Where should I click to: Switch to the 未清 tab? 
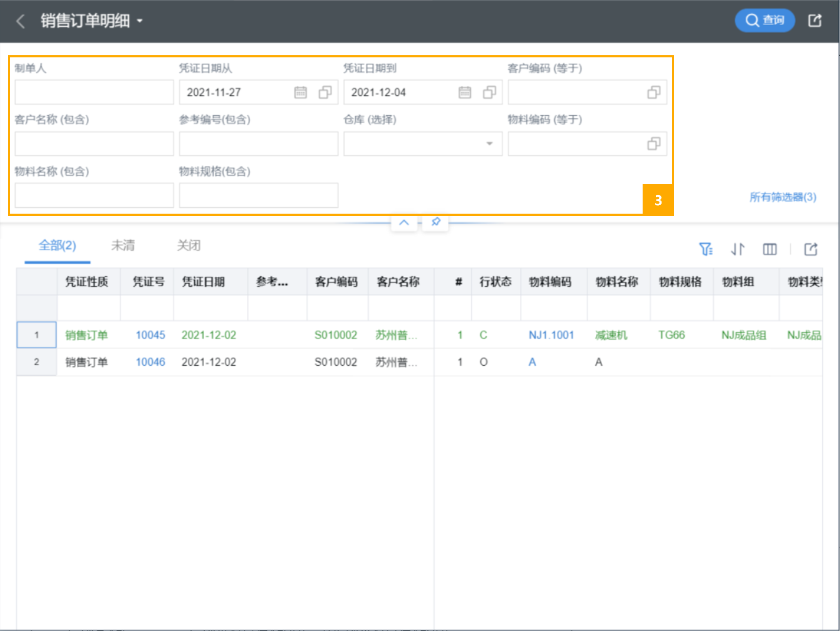click(123, 245)
